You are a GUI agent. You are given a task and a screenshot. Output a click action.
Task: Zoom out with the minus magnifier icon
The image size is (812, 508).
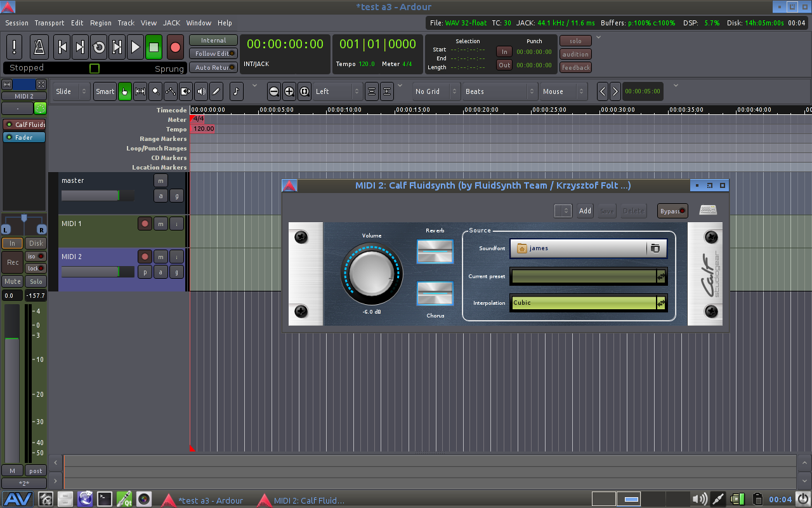click(x=274, y=91)
